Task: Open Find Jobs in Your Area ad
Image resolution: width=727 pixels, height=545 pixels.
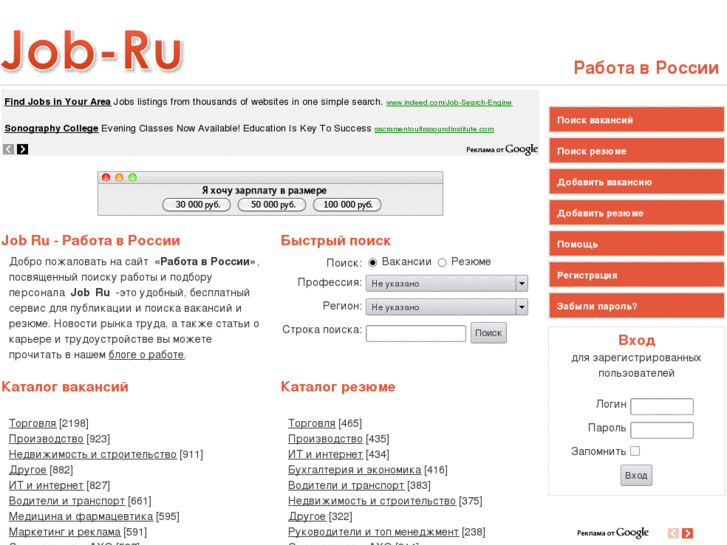Action: tap(57, 102)
